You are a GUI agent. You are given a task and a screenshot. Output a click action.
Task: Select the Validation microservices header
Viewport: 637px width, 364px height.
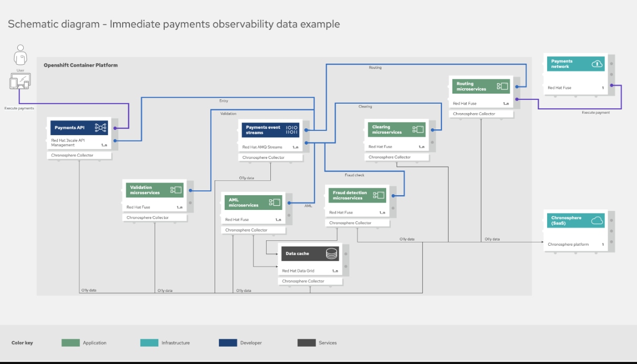pyautogui.click(x=156, y=190)
